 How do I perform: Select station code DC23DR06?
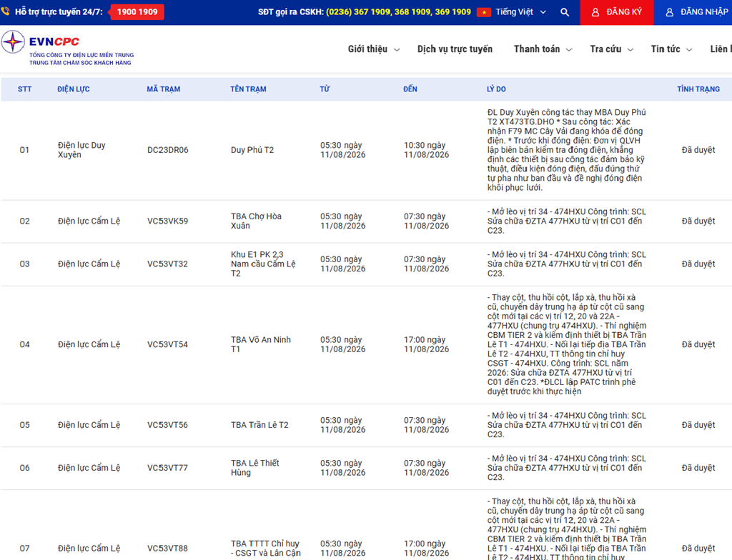[x=167, y=150]
